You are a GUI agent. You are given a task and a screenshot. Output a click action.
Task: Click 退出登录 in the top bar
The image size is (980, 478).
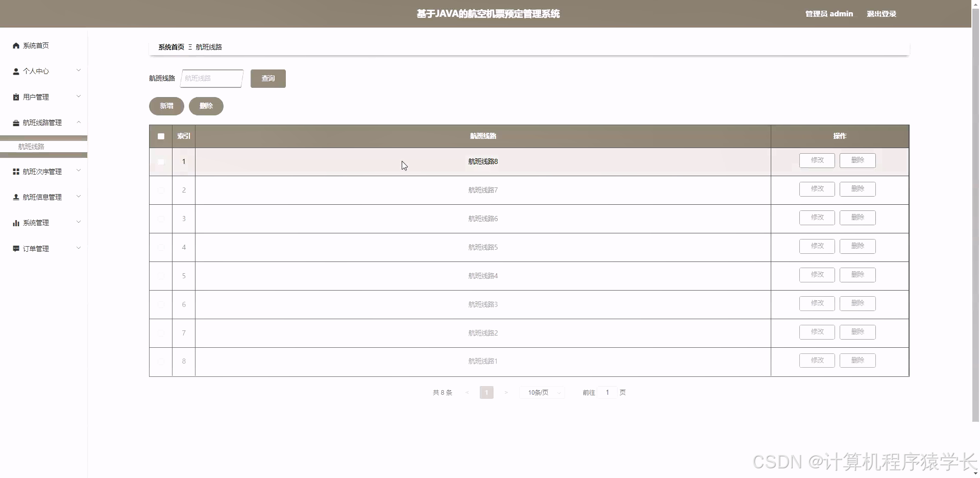pyautogui.click(x=881, y=14)
